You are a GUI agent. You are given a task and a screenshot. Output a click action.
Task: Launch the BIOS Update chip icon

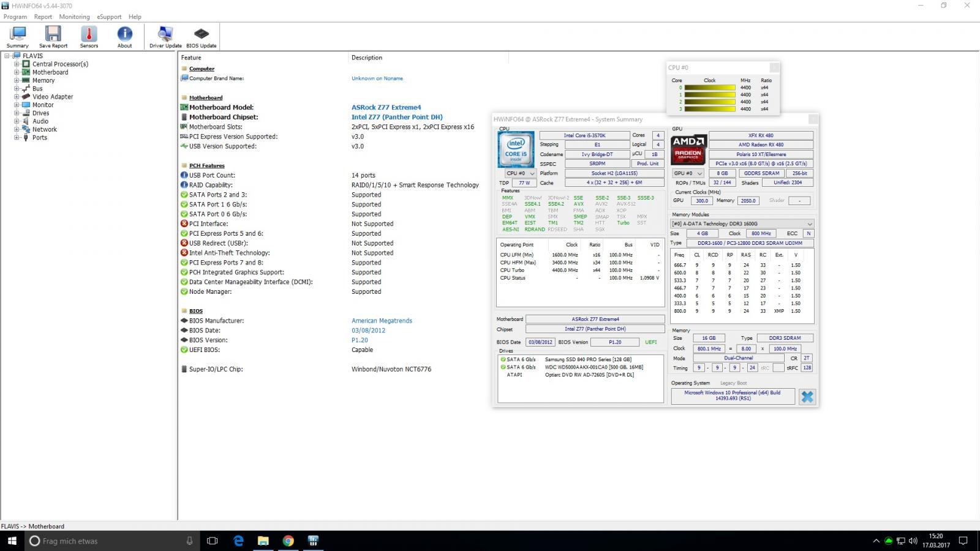[202, 37]
